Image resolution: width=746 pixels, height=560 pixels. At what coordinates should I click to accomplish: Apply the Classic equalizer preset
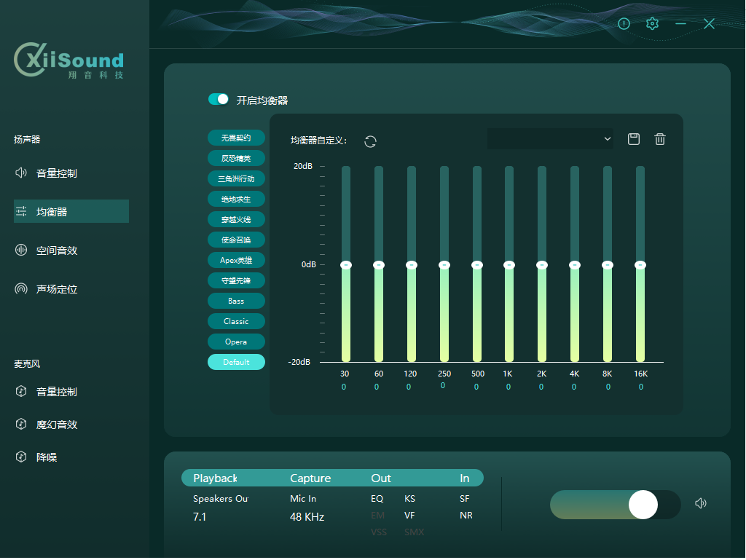pos(236,321)
